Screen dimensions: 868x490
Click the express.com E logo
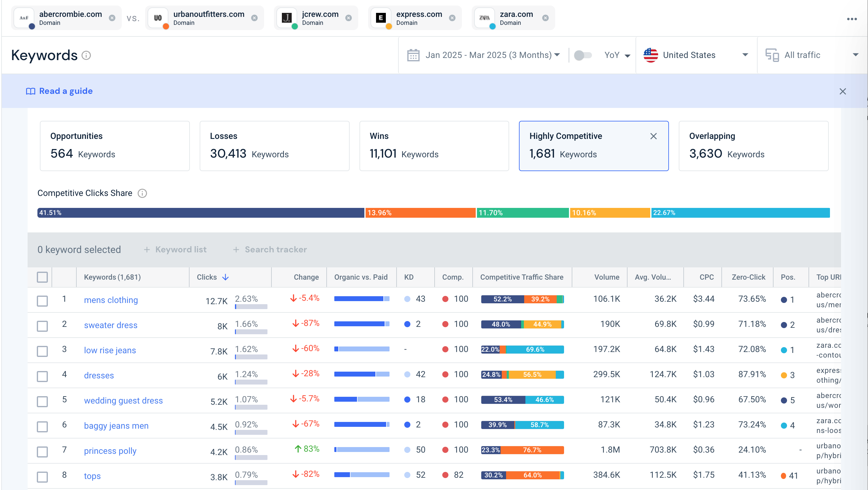tap(381, 18)
